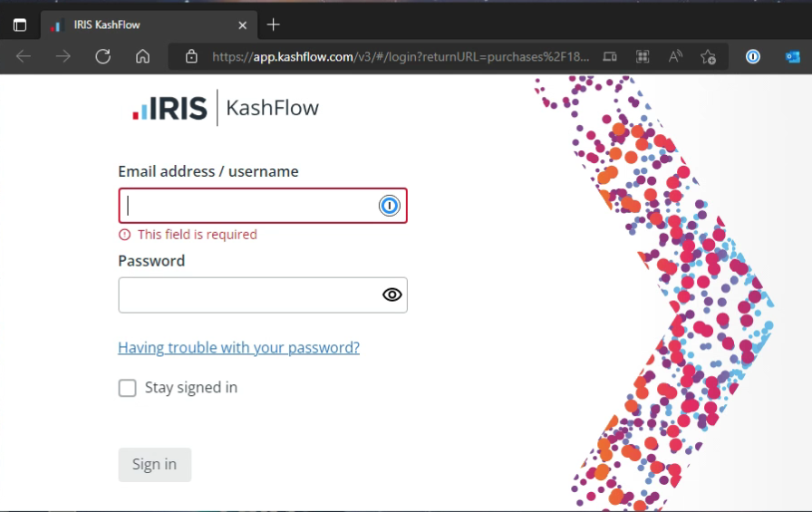This screenshot has height=512, width=812.
Task: Click the Sign in button
Action: pyautogui.click(x=154, y=464)
